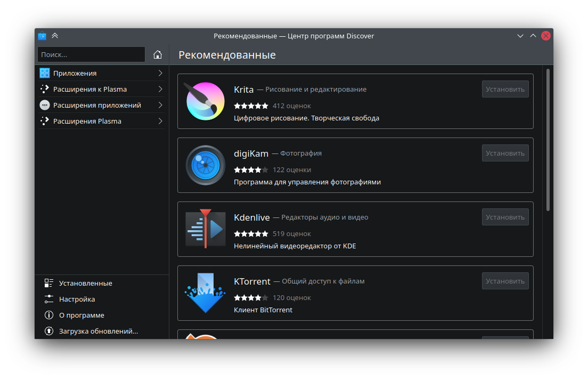
Task: Maximize window with up chevron button
Action: tap(533, 36)
